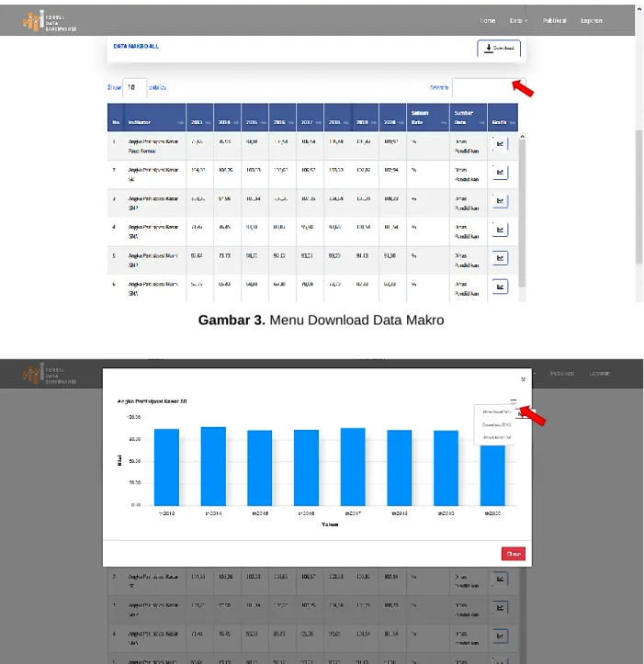The width and height of the screenshot is (644, 664).
Task: Click dimmed Laporan link behind the chart modal
Action: 599,374
